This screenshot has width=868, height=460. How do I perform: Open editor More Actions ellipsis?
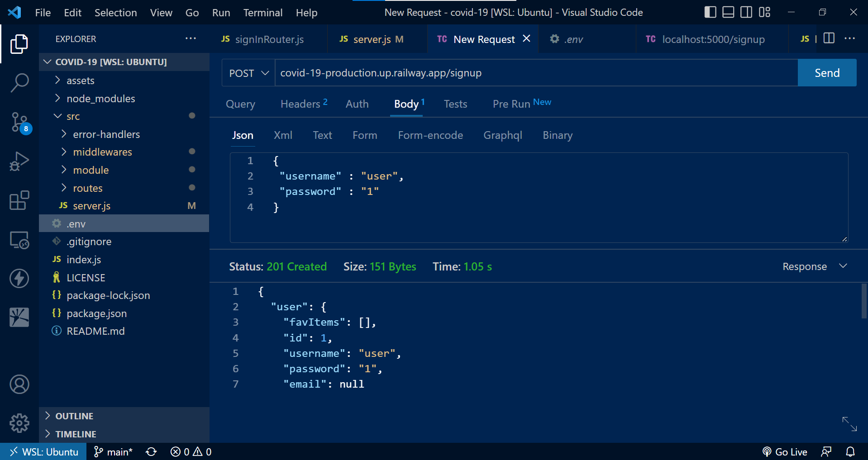click(x=850, y=38)
